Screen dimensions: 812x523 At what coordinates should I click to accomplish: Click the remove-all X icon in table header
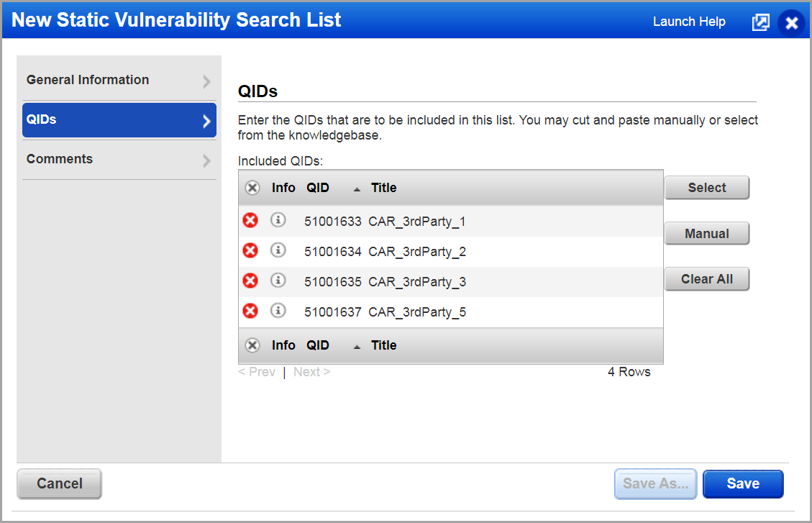(252, 188)
